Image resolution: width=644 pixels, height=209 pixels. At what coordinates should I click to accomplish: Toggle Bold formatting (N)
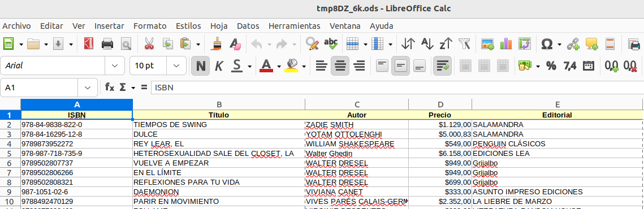click(x=200, y=66)
